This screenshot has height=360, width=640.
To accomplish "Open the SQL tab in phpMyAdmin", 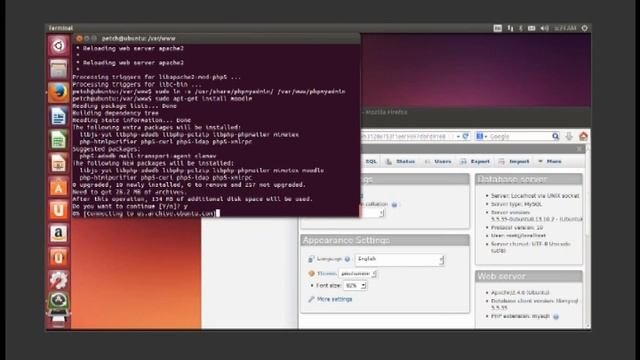I will pyautogui.click(x=371, y=162).
